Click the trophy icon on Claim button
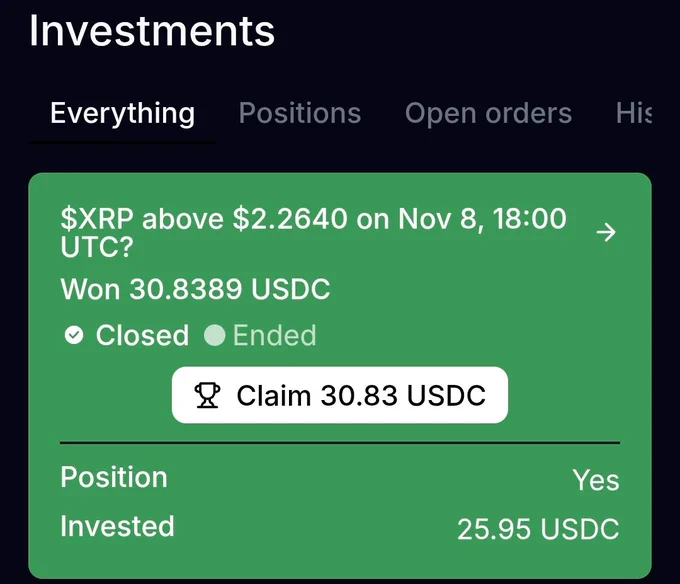This screenshot has width=680, height=584. (207, 396)
